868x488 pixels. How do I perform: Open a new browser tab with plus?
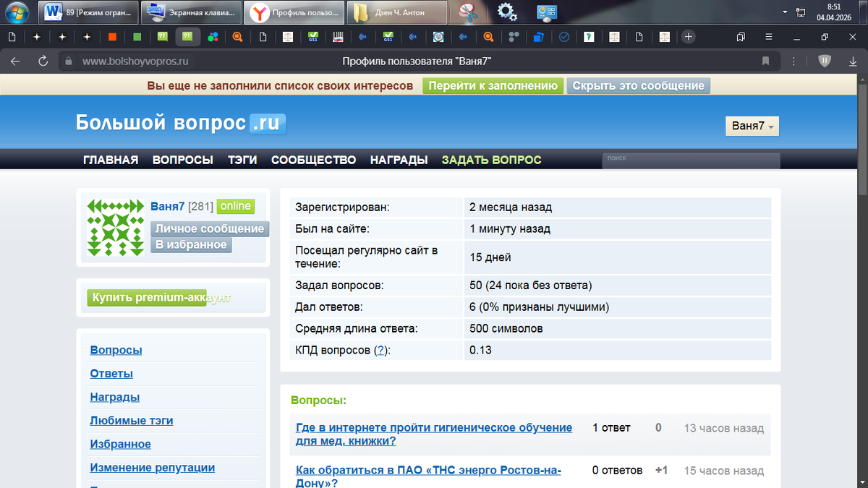click(x=689, y=37)
